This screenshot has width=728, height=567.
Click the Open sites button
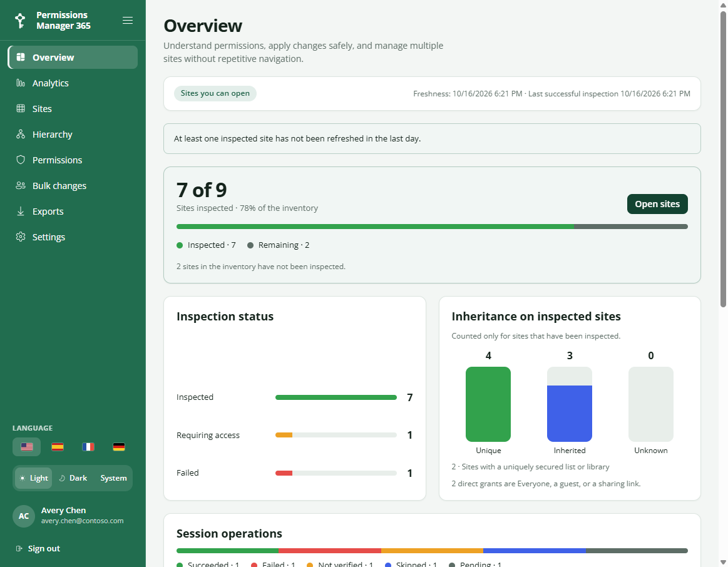pyautogui.click(x=657, y=204)
